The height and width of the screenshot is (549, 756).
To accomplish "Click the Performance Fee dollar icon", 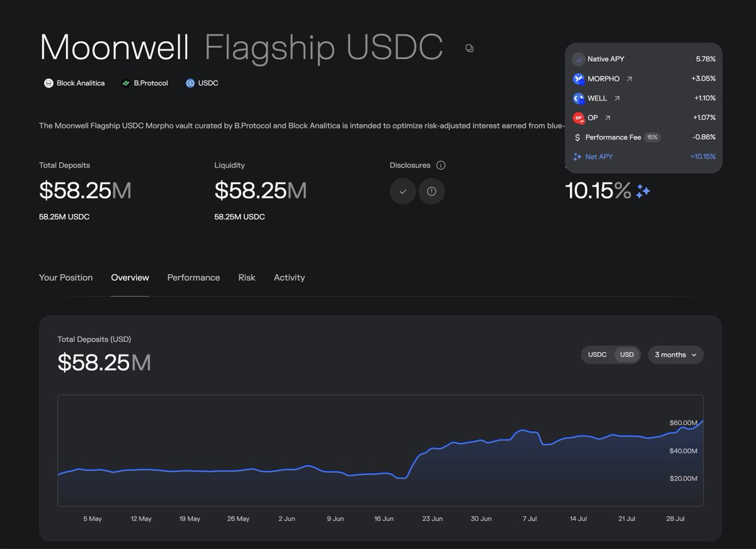I will [578, 137].
